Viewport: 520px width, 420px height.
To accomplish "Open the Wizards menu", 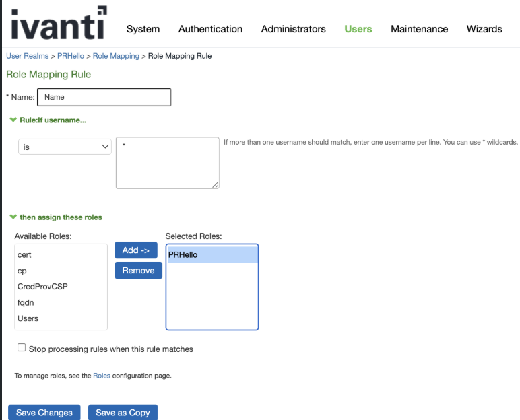I will click(x=484, y=29).
